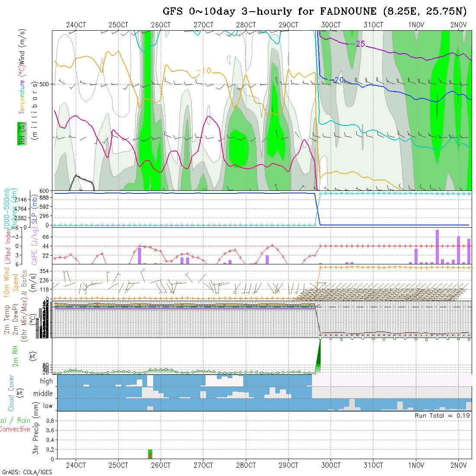The image size is (476, 476).
Task: Select the 24OCT date label on top axis
Action: pos(76,25)
